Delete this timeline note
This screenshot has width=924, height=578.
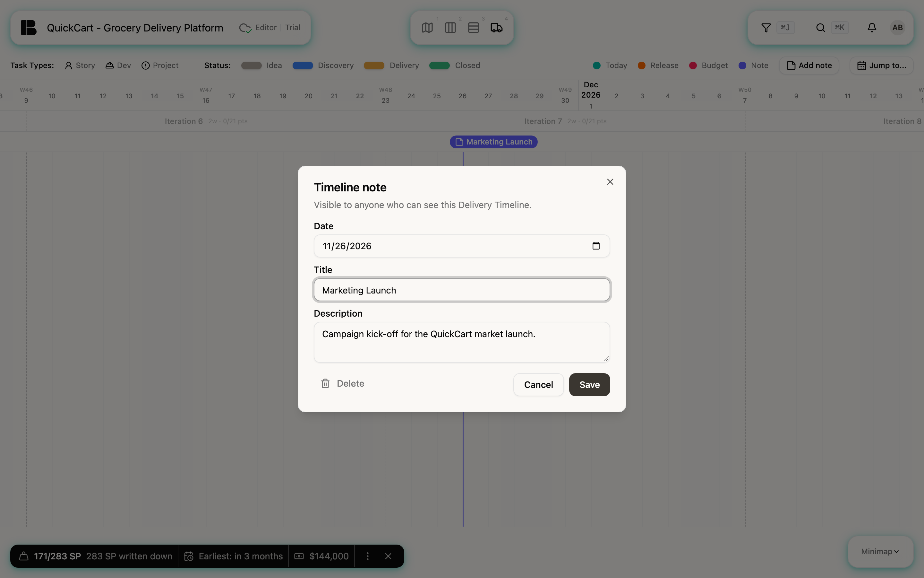point(342,383)
